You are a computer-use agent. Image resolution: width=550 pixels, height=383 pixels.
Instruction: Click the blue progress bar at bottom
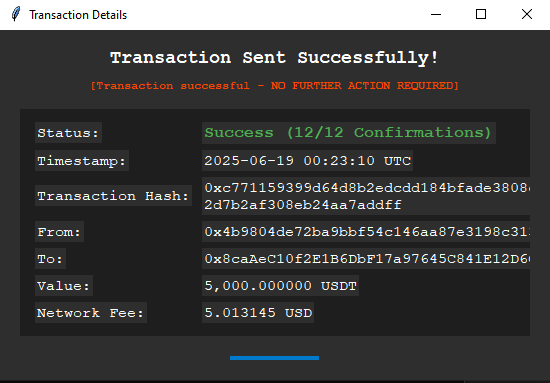point(274,358)
